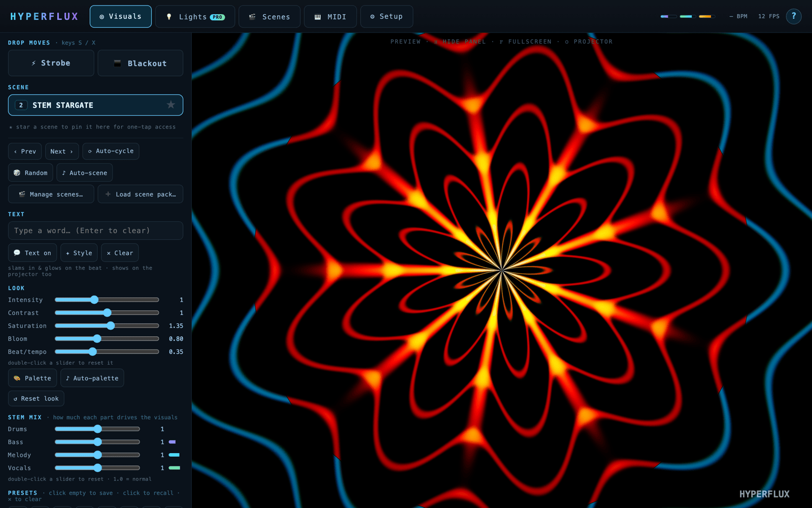Click the DROP MOVES section label

coord(29,43)
